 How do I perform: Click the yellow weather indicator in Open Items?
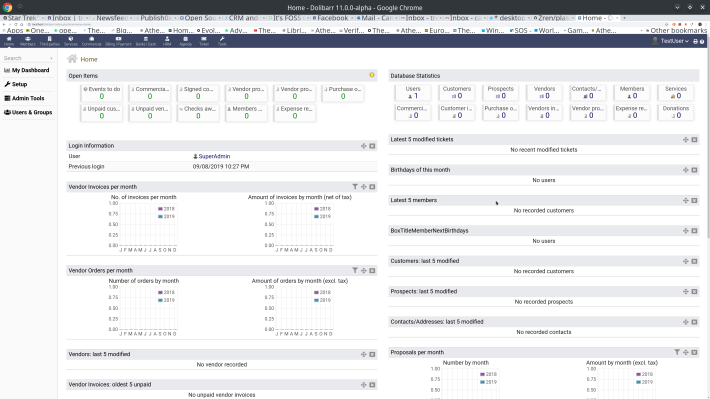click(372, 75)
